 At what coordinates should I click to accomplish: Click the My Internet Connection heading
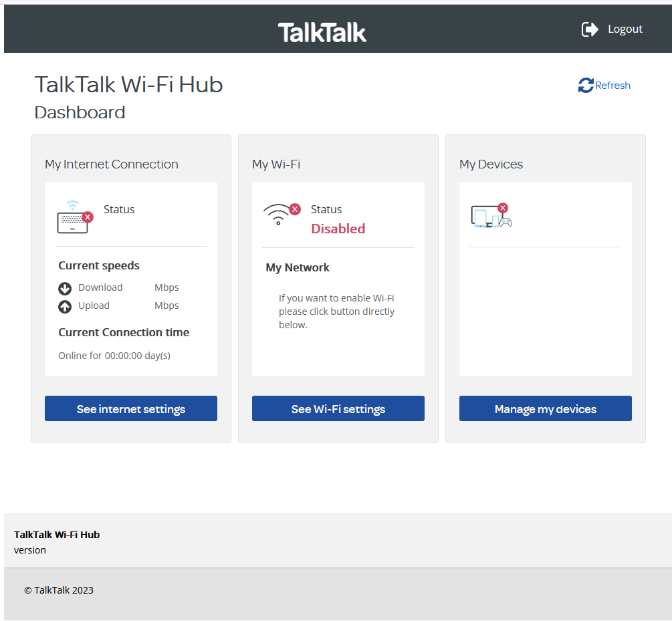pos(112,164)
